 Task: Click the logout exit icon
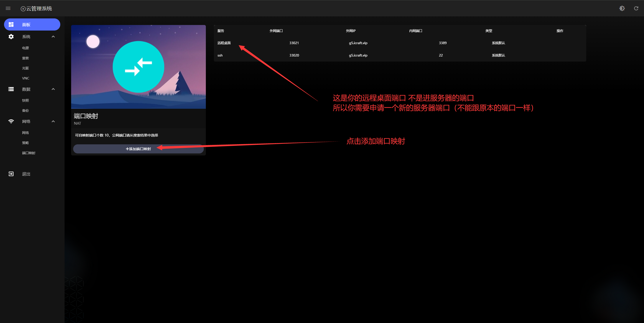tap(11, 174)
